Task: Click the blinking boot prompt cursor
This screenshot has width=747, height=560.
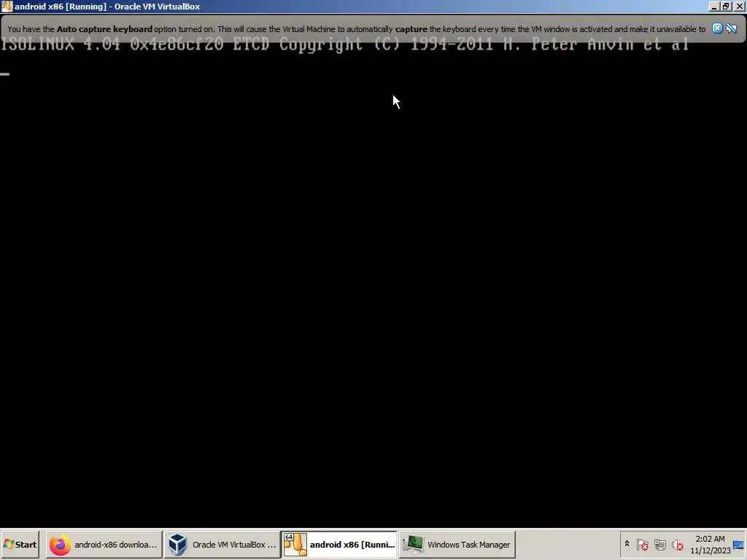Action: 5,74
